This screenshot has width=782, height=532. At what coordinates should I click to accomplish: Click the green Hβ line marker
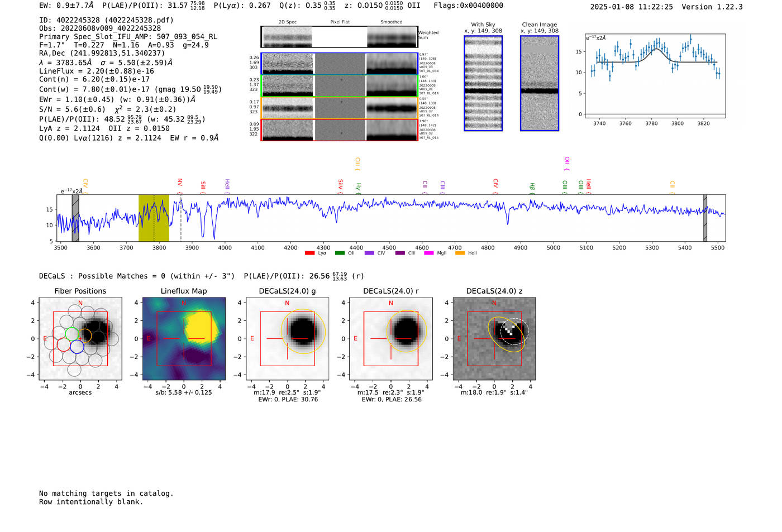(532, 188)
